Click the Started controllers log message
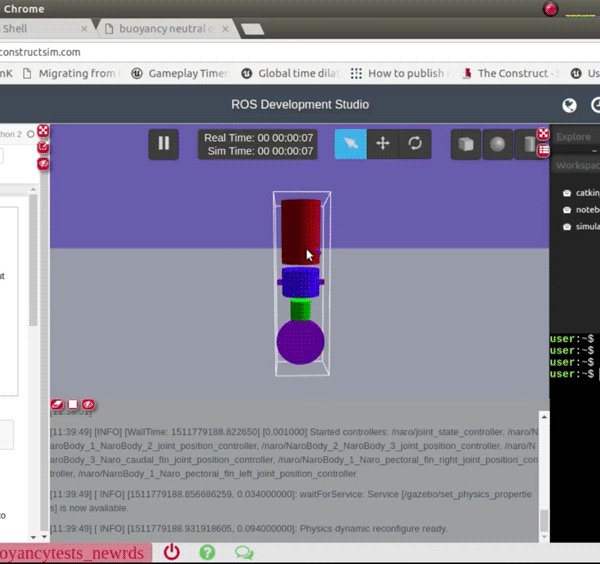 pyautogui.click(x=294, y=453)
